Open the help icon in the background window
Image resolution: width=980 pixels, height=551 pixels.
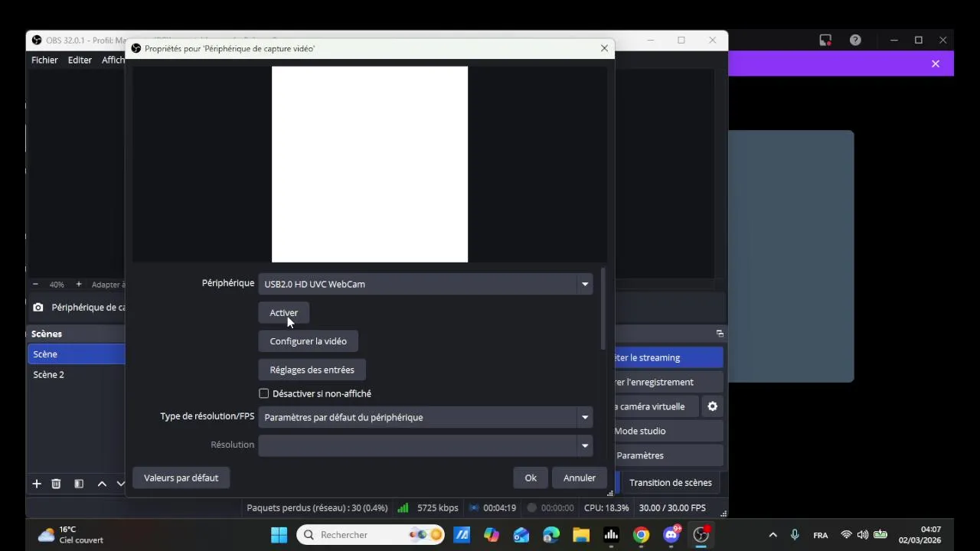pos(855,41)
